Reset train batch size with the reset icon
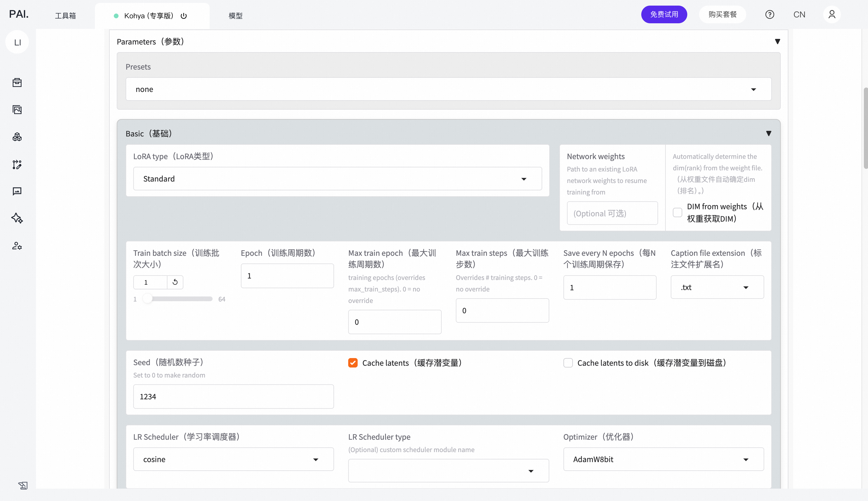Image resolution: width=868 pixels, height=501 pixels. coord(175,282)
